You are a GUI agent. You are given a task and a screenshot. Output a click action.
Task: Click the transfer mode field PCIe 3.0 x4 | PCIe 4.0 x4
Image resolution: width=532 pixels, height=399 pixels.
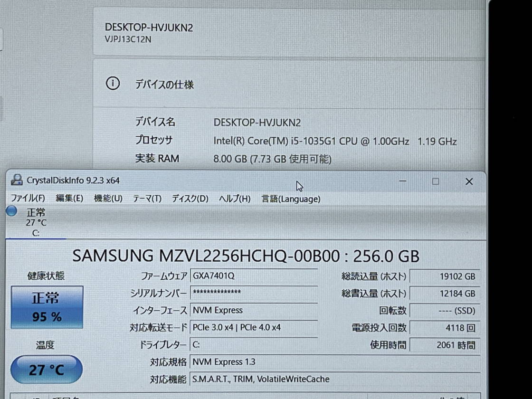coord(254,327)
